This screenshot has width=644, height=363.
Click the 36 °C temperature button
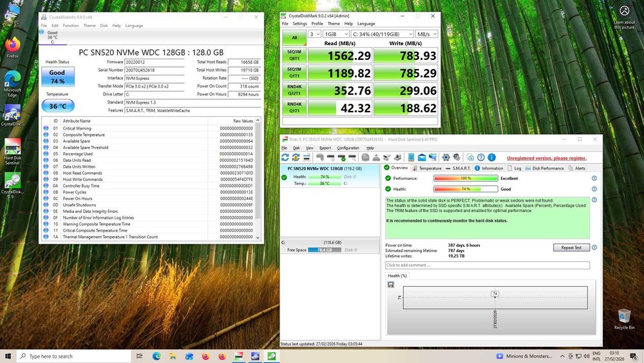coord(58,106)
